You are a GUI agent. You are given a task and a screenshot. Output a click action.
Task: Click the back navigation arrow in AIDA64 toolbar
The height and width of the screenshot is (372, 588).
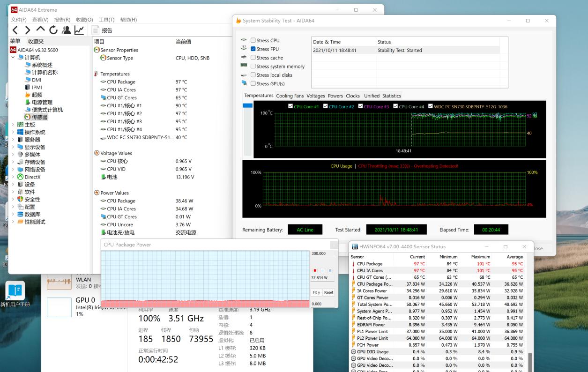[14, 30]
